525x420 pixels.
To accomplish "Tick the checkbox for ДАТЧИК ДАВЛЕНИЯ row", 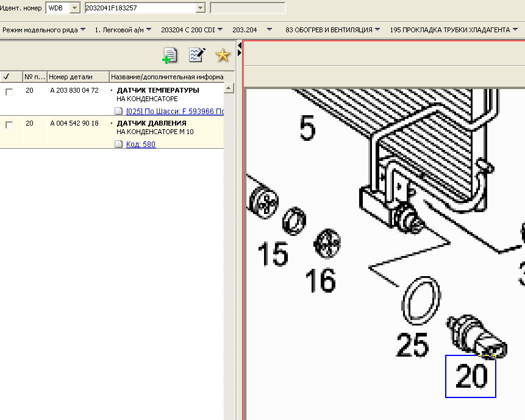I will [9, 124].
